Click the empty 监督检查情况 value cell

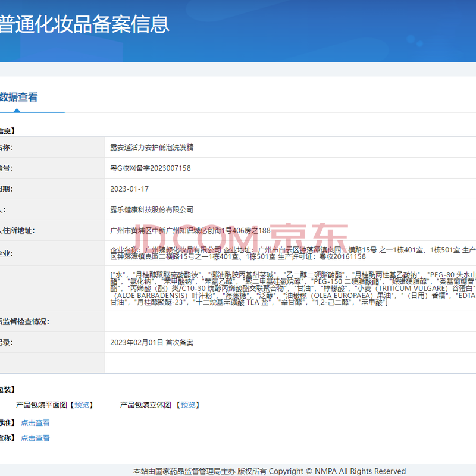[290, 321]
